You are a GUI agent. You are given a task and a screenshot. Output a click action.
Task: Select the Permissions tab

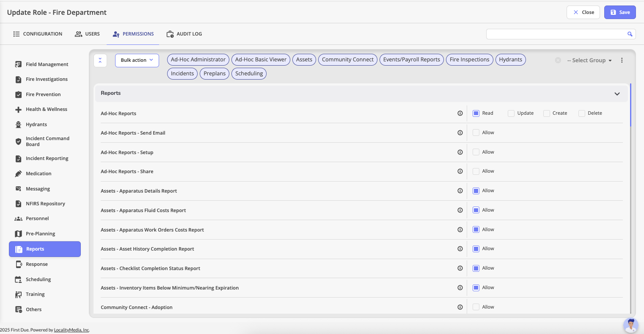pyautogui.click(x=133, y=34)
